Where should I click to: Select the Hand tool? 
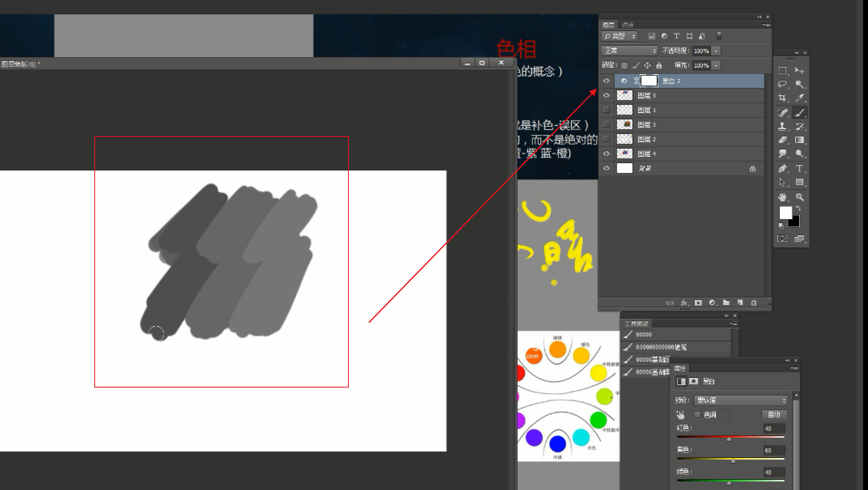click(x=782, y=197)
